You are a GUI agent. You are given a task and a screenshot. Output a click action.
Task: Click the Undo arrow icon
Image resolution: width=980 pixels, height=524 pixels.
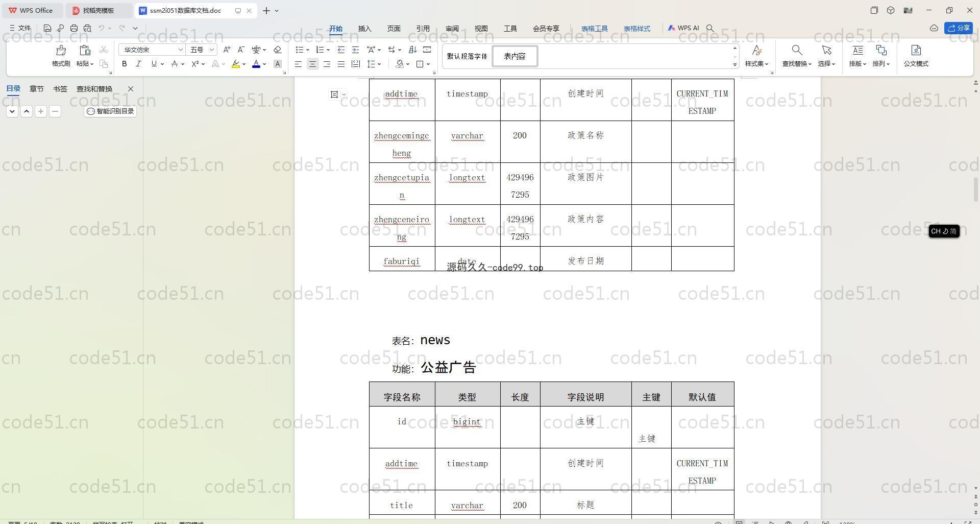(102, 28)
